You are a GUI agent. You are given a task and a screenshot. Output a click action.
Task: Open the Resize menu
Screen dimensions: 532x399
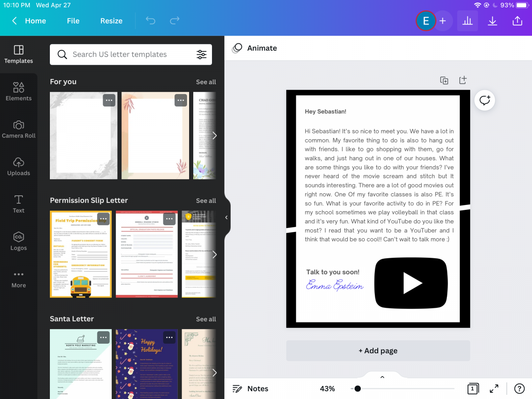click(111, 21)
